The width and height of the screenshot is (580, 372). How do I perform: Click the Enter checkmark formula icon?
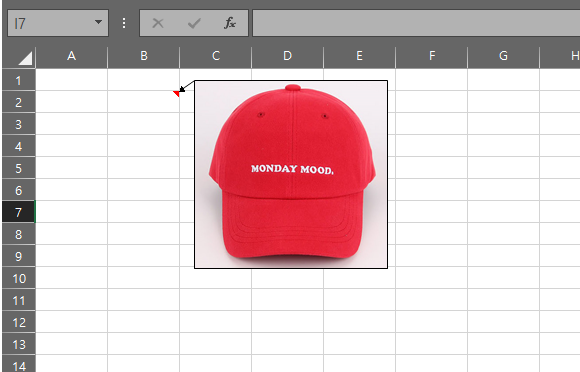pos(194,23)
